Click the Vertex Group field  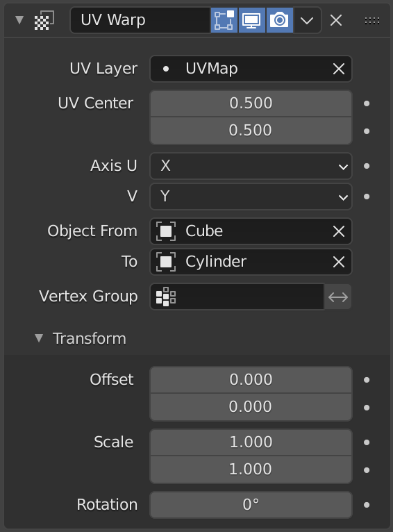[x=237, y=297]
